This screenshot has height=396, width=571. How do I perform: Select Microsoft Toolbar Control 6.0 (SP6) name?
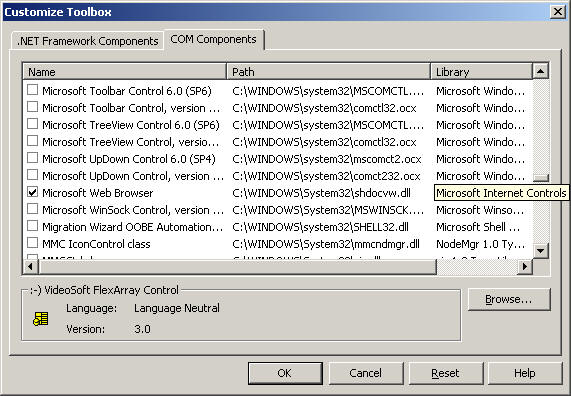click(x=127, y=91)
